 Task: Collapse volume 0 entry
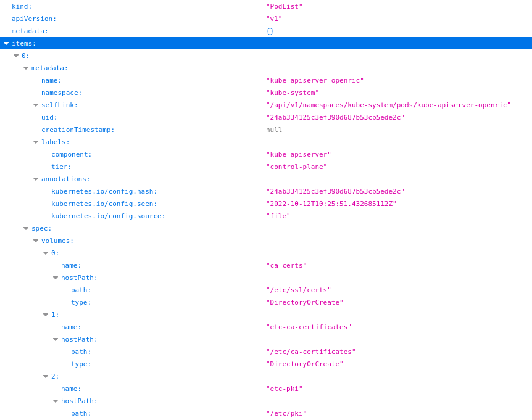[46, 253]
